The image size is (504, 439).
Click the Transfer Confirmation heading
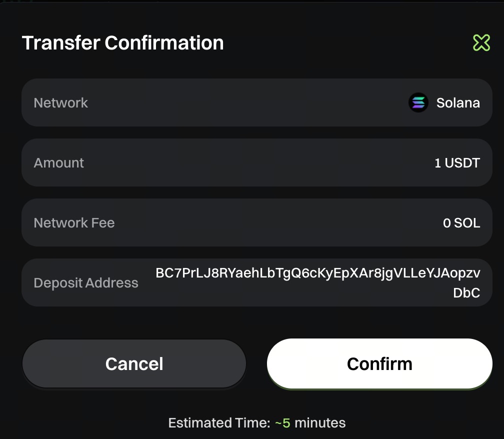point(122,43)
